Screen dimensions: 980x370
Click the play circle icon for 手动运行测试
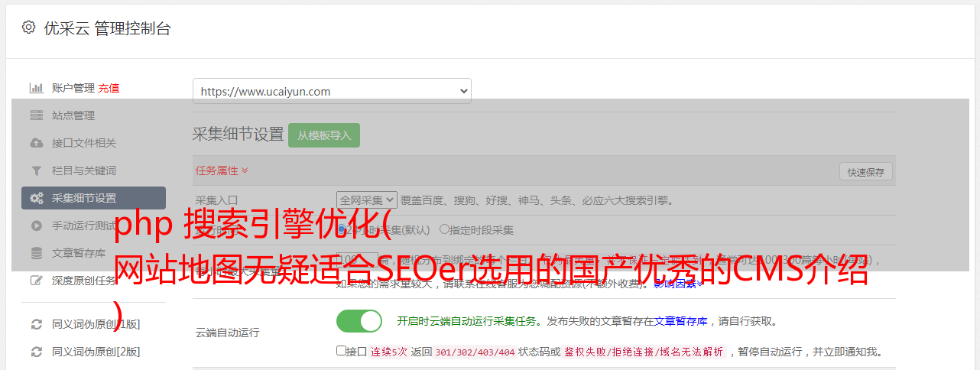pyautogui.click(x=36, y=226)
